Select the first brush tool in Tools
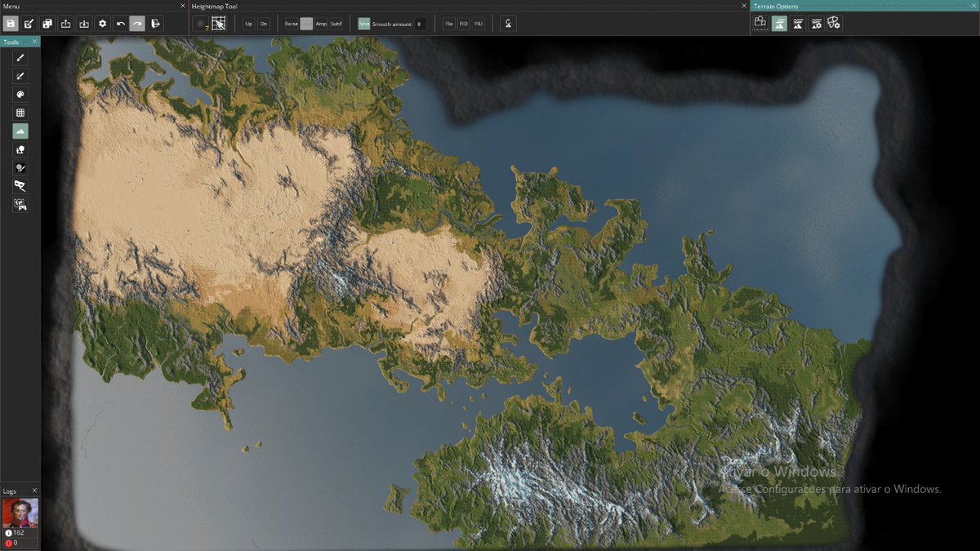Screen dimensions: 980x551 (20, 57)
